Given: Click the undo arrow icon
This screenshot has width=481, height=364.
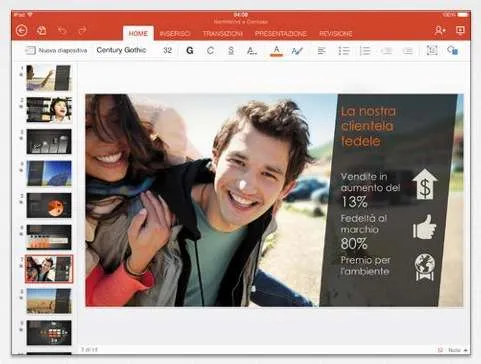Looking at the screenshot, I should coord(62,31).
